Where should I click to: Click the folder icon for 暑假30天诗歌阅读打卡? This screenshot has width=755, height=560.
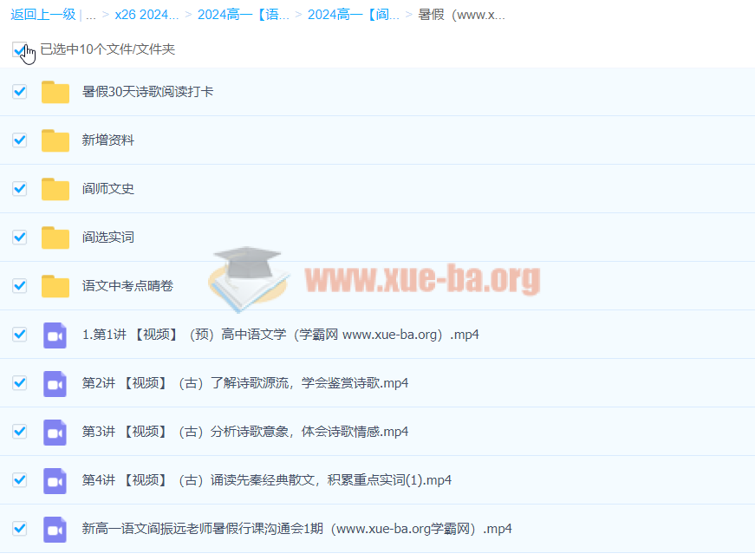pos(55,92)
